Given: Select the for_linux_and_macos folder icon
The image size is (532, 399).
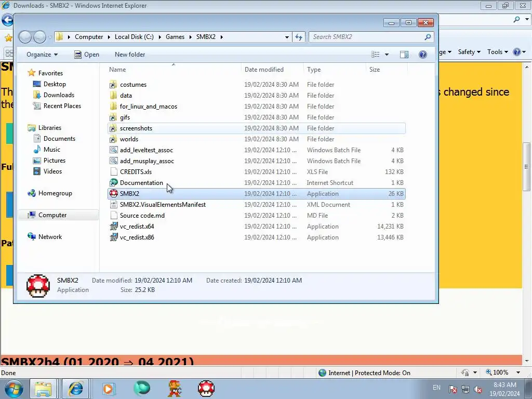Looking at the screenshot, I should click(113, 106).
